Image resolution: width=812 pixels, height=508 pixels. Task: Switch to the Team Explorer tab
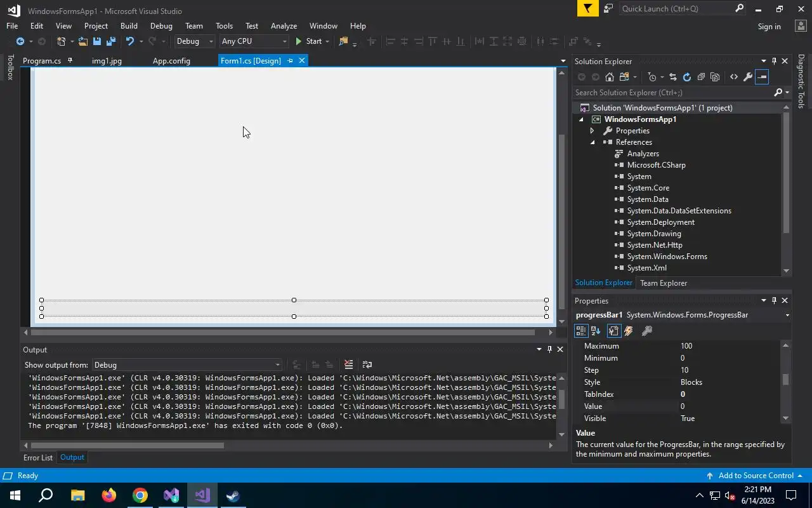(x=664, y=283)
